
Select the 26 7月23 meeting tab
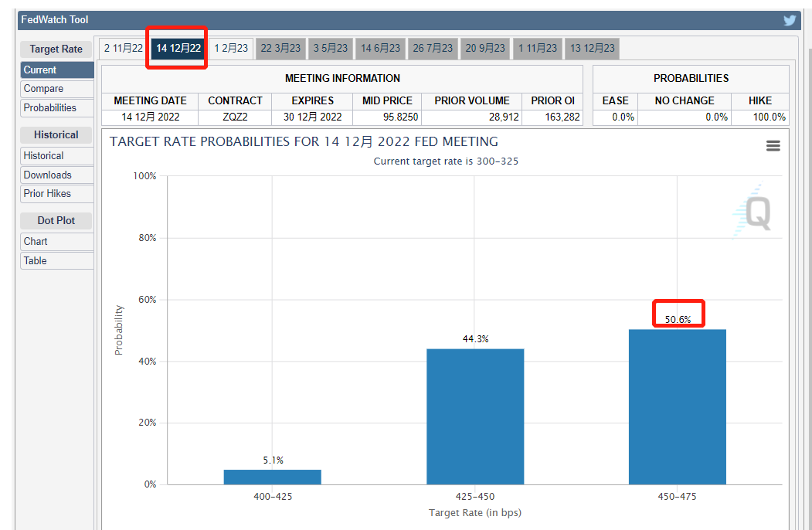coord(433,48)
